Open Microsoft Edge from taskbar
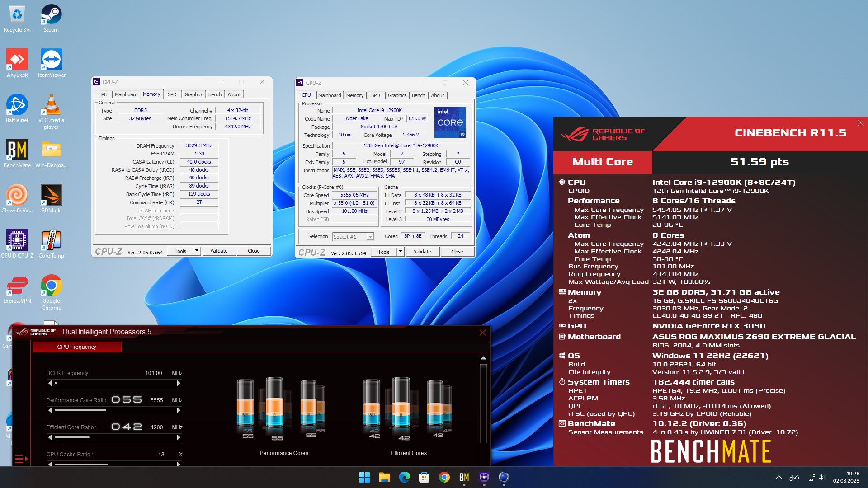Viewport: 868px width, 488px height. 404,477
